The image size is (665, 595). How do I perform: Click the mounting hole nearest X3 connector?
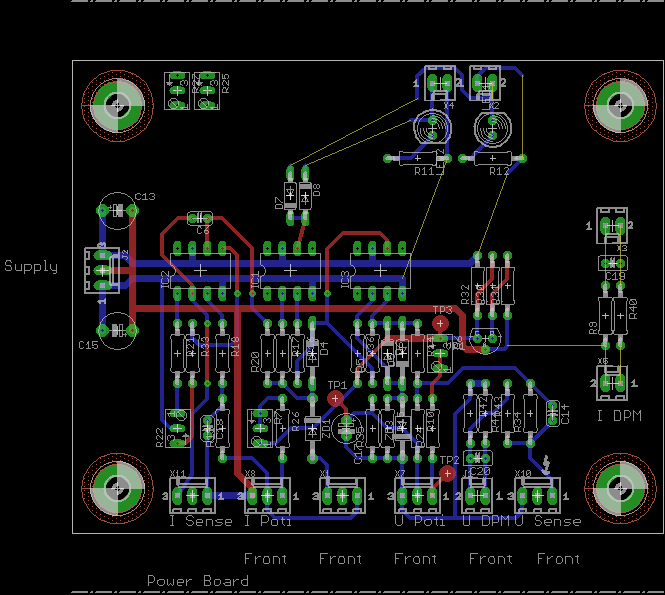pyautogui.click(x=620, y=106)
